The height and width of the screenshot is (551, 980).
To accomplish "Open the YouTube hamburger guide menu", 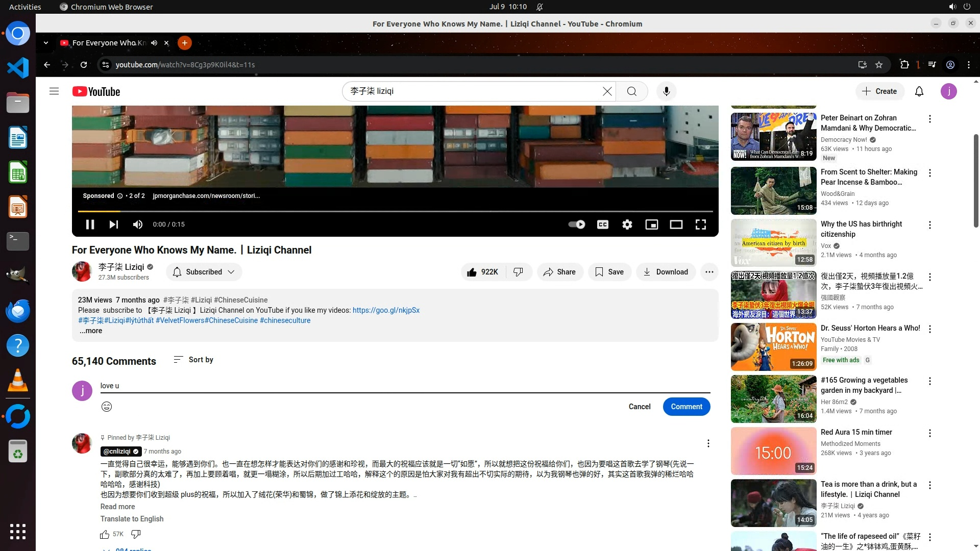I will pos(54,91).
